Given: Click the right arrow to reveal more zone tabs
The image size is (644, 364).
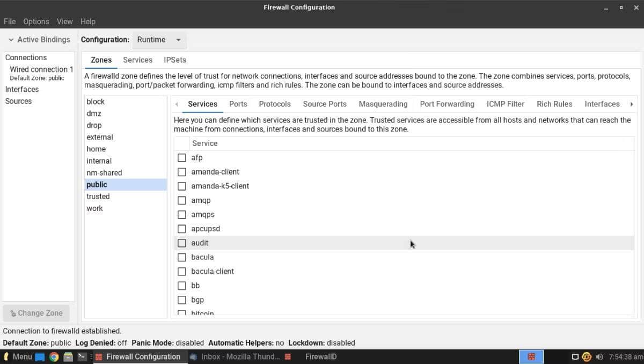Looking at the screenshot, I should coord(632,104).
